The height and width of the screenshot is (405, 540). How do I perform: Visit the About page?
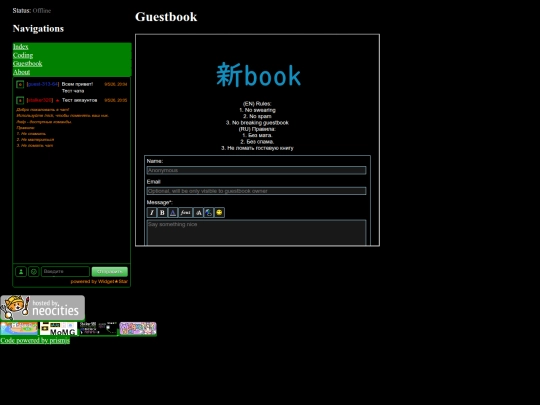coord(21,72)
